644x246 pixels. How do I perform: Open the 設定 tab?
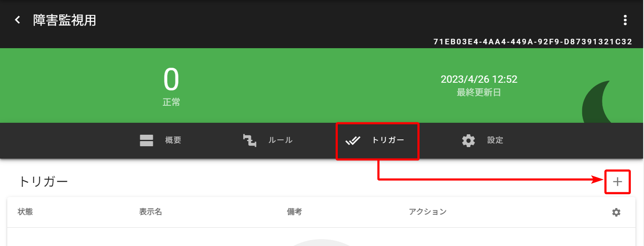482,140
